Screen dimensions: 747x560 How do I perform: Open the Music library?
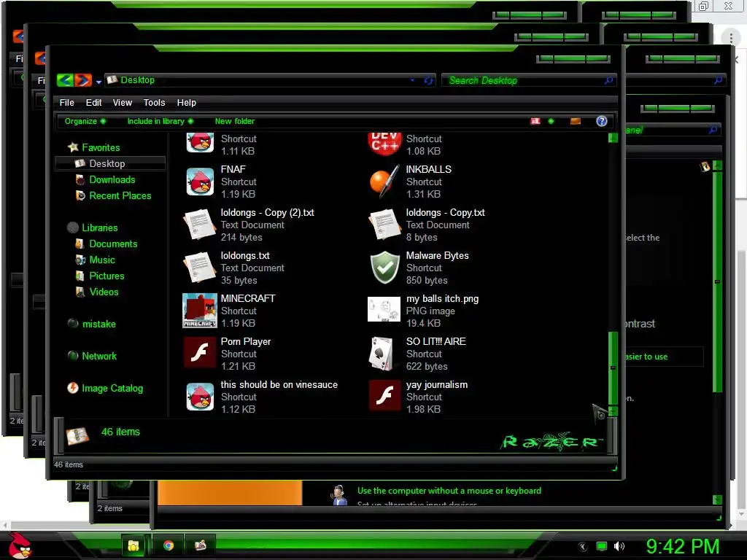pyautogui.click(x=96, y=260)
